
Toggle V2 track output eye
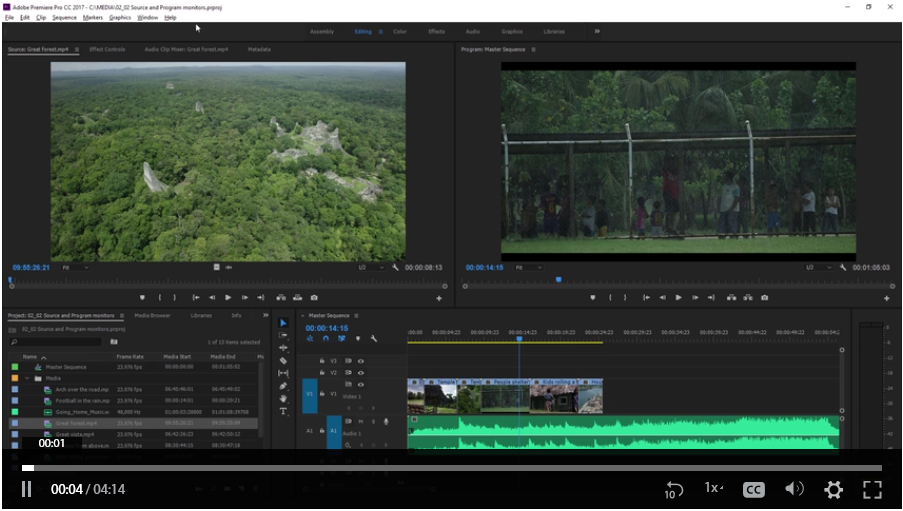pyautogui.click(x=360, y=372)
